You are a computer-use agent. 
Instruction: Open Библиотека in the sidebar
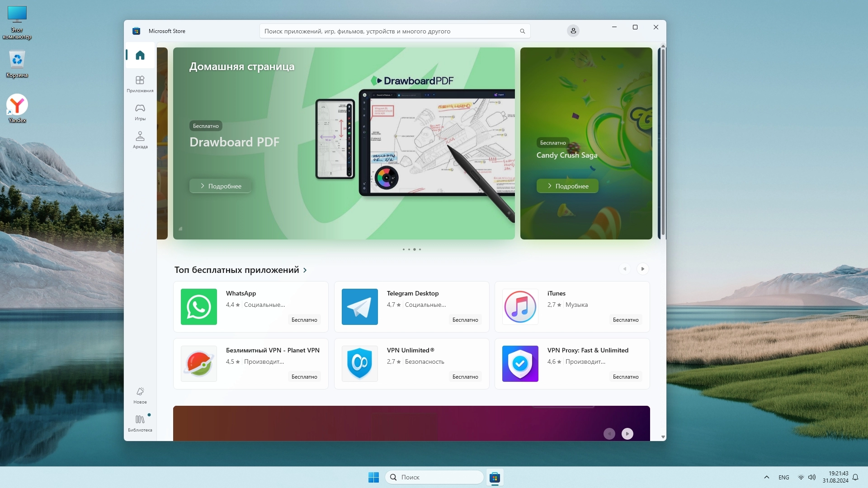point(140,423)
